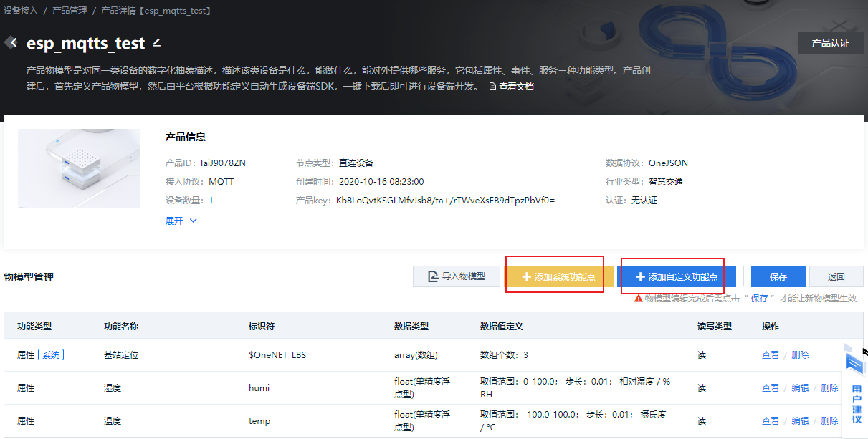This screenshot has width=868, height=439.
Task: Click the 系统 tag in the first table row
Action: click(x=50, y=354)
